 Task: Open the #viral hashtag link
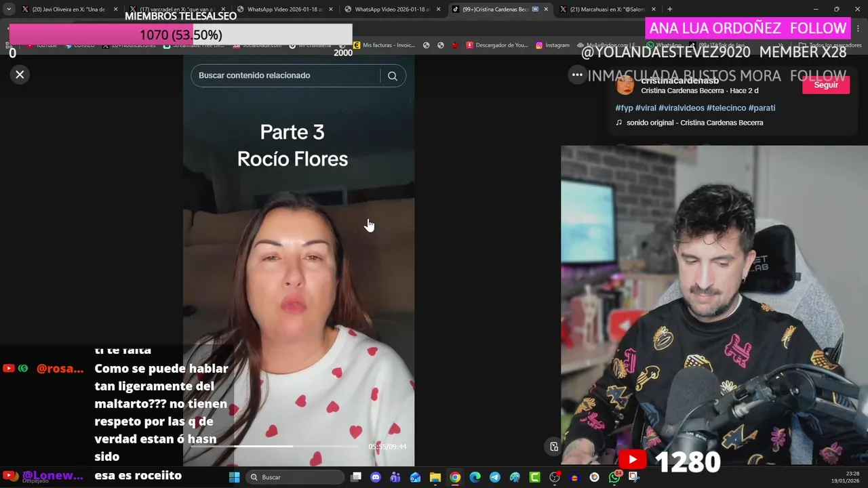click(646, 108)
